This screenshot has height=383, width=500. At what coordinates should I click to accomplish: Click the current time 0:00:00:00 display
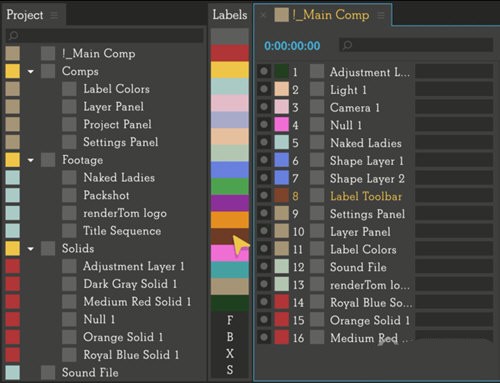[292, 46]
